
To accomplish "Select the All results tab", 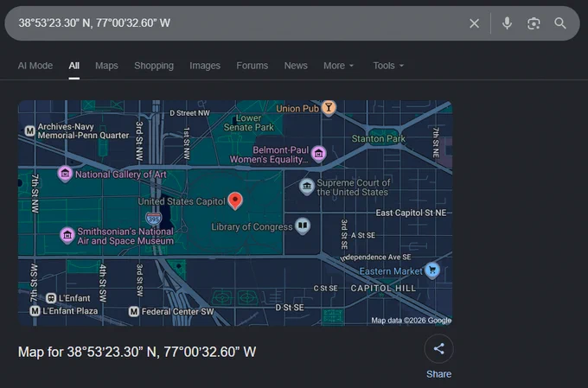I will click(73, 66).
